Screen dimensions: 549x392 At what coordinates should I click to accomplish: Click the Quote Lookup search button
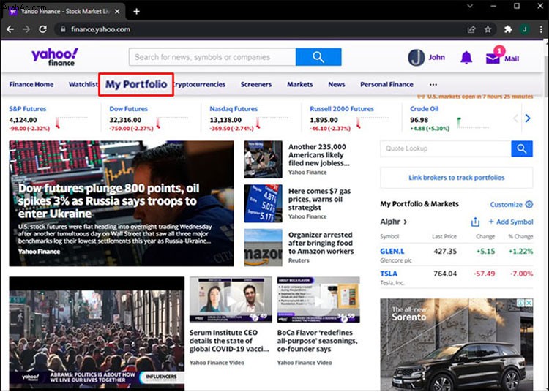(x=522, y=148)
